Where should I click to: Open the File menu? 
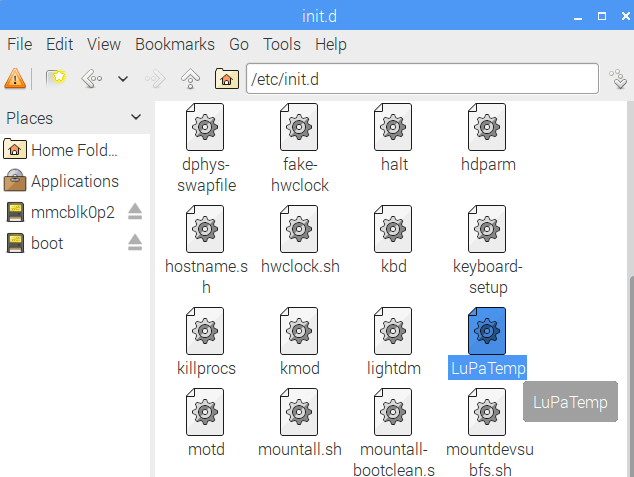coord(19,44)
